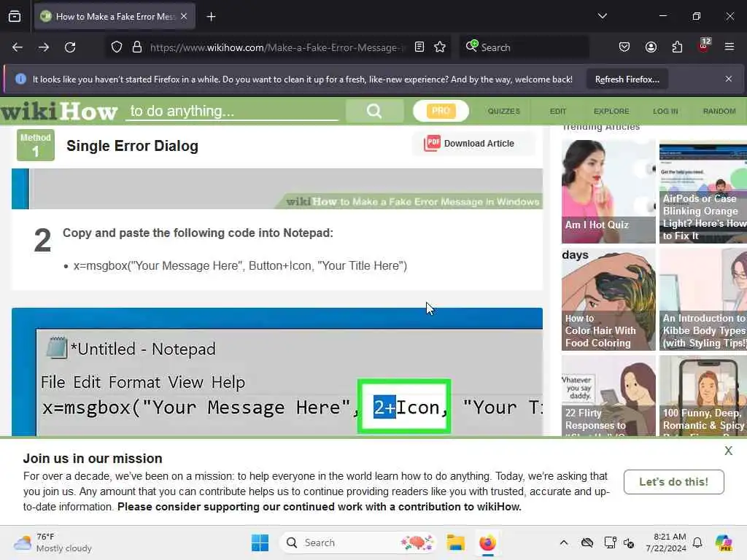Open extension icon with 12 badge
The height and width of the screenshot is (560, 747).
(x=704, y=46)
